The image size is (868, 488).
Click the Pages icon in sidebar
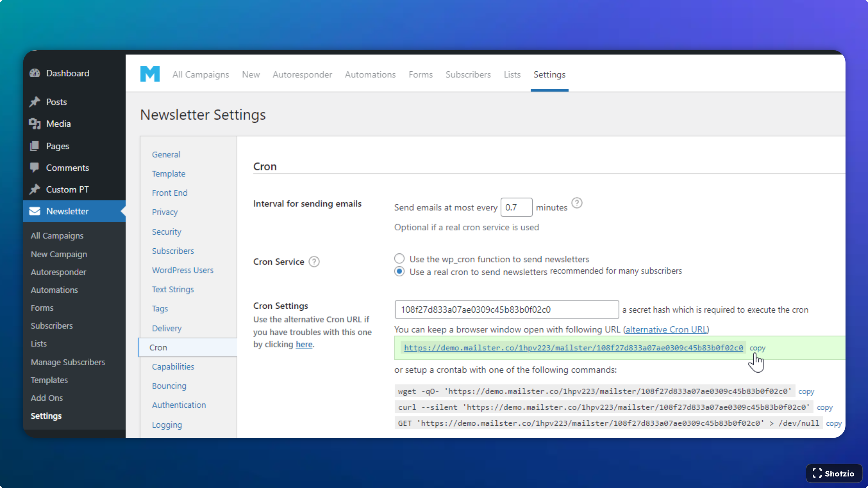click(35, 146)
